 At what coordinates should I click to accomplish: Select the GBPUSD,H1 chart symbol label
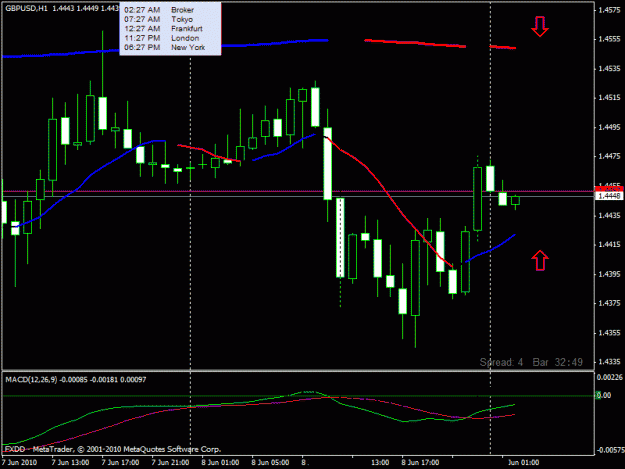point(26,8)
